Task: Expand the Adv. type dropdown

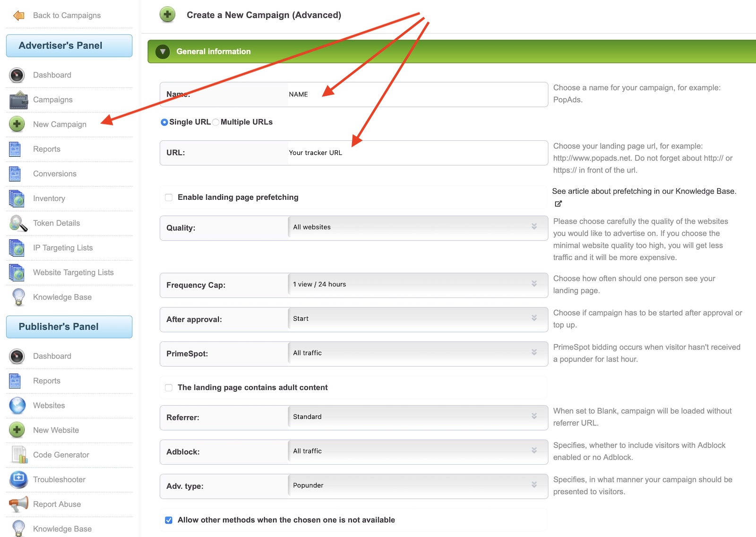Action: (417, 486)
